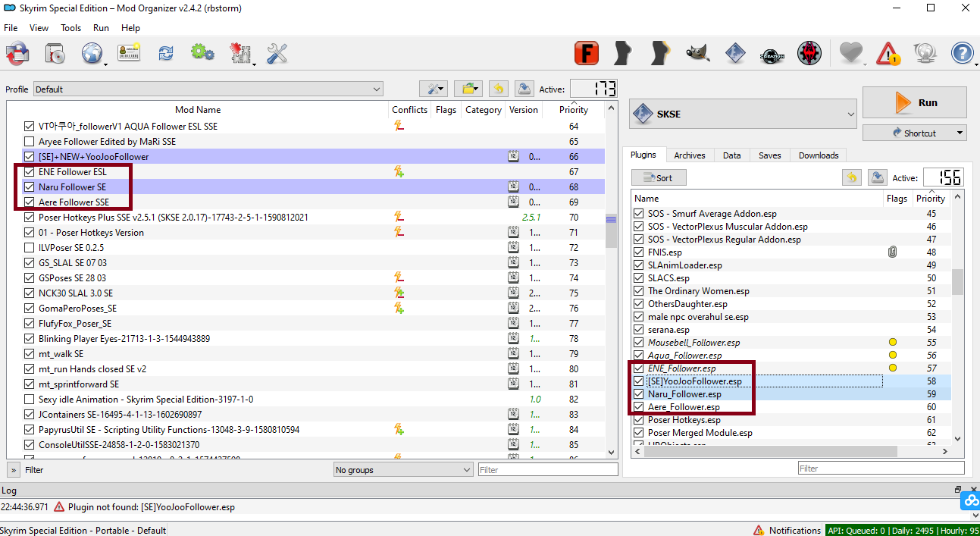980x536 pixels.
Task: Switch to the Saves tab
Action: tap(769, 155)
